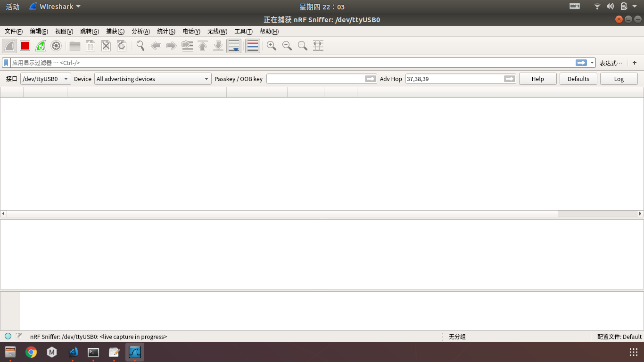
Task: Open the Terminal from the dock
Action: click(x=93, y=352)
